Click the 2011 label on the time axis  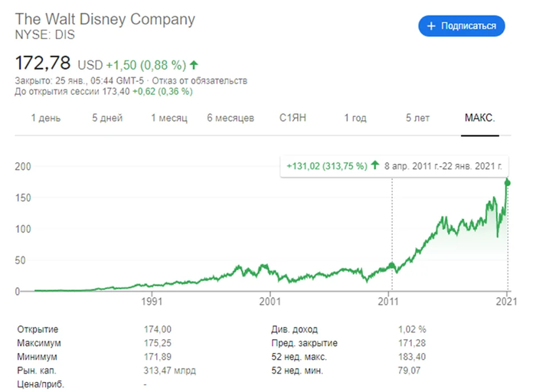tap(389, 302)
